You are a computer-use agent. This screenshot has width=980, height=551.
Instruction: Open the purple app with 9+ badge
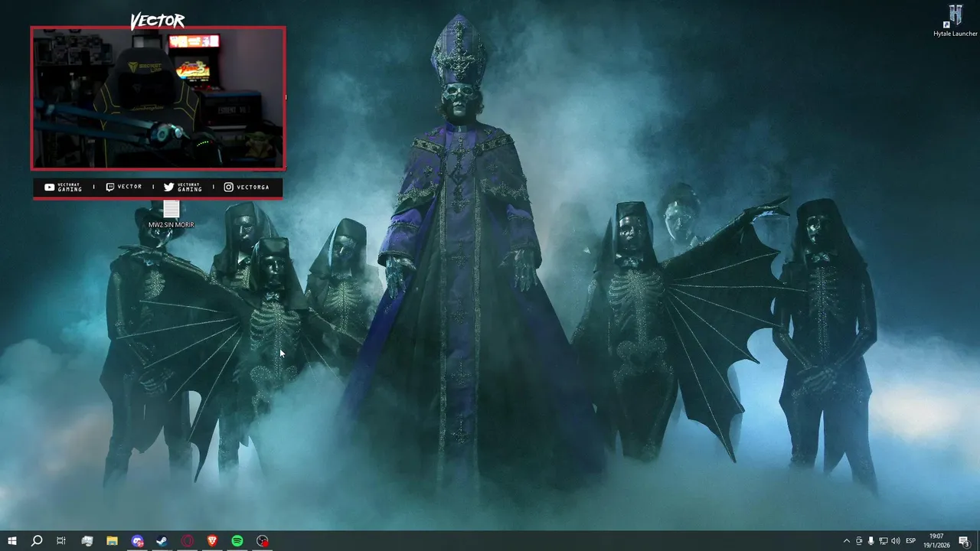[137, 541]
